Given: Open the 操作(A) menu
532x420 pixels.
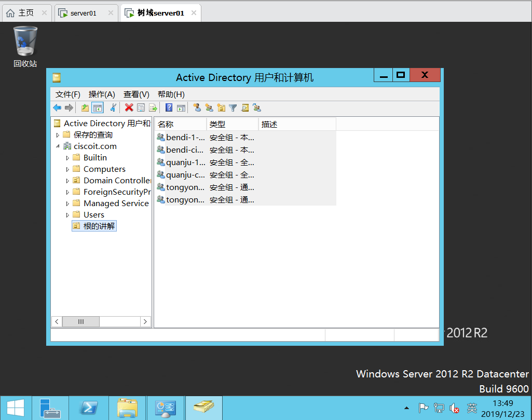Looking at the screenshot, I should (x=102, y=94).
